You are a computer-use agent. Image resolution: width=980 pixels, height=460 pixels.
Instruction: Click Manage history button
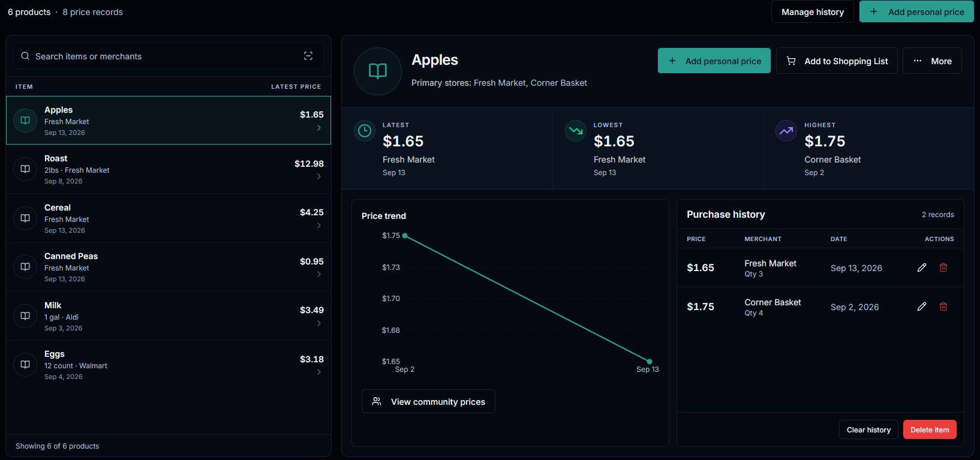point(812,12)
